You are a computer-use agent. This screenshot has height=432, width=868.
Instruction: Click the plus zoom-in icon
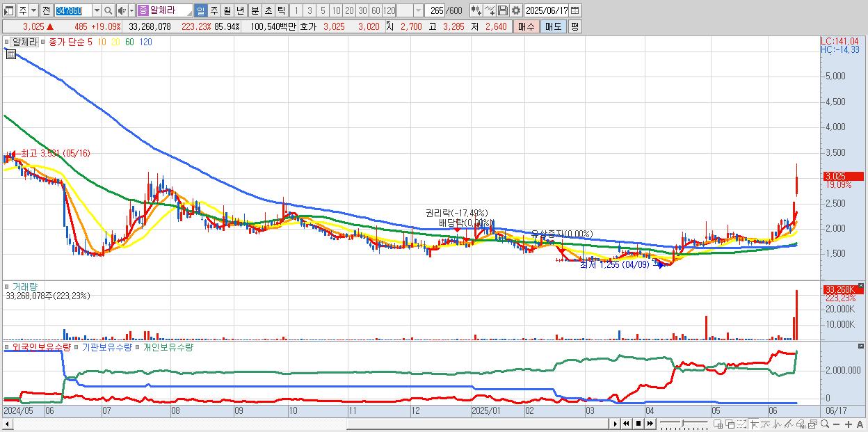click(849, 424)
